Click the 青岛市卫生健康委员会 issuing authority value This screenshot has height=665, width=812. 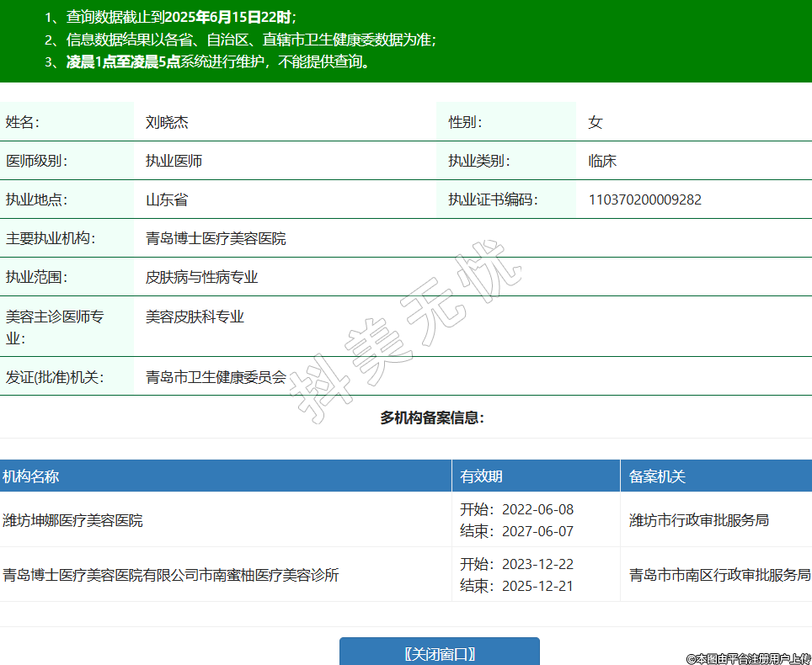pyautogui.click(x=216, y=377)
